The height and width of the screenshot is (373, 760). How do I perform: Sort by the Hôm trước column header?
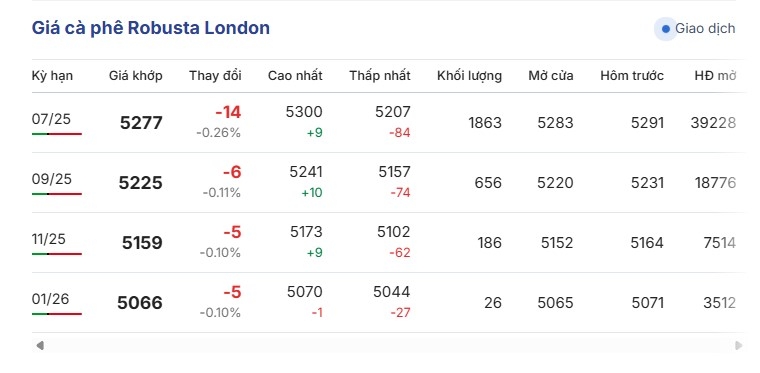click(x=632, y=76)
